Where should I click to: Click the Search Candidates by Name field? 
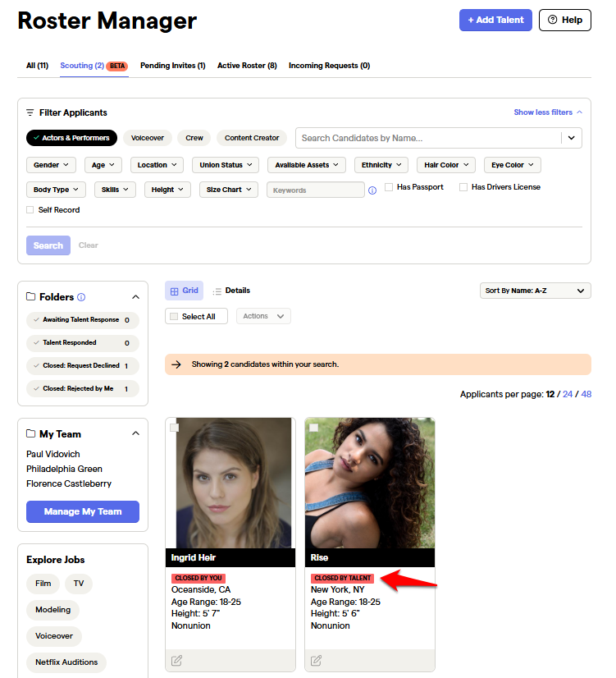pyautogui.click(x=427, y=138)
